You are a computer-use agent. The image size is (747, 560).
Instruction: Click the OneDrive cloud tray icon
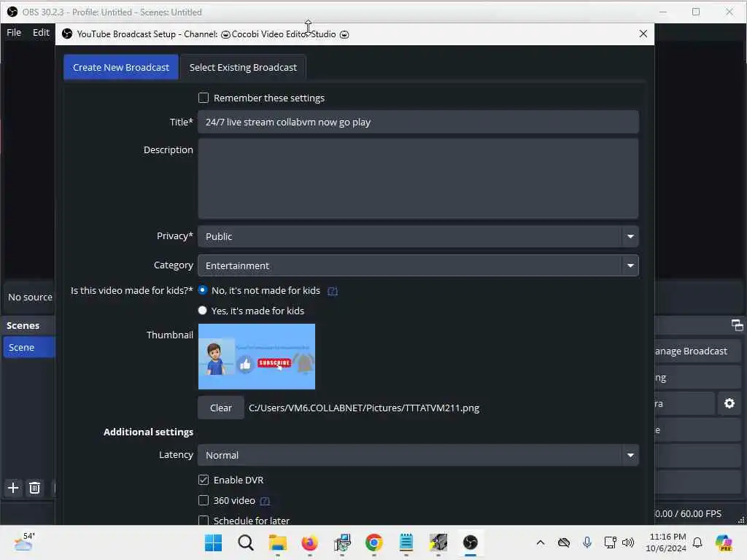tap(564, 542)
